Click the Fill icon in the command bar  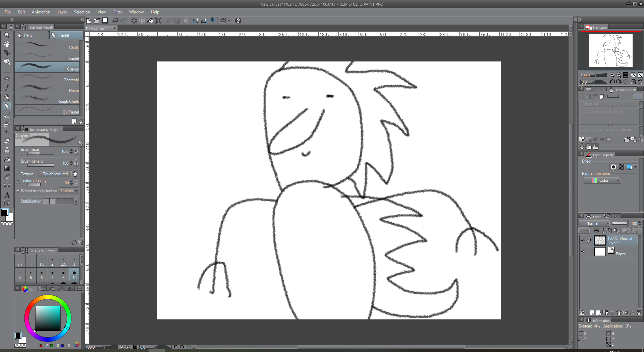click(x=150, y=21)
